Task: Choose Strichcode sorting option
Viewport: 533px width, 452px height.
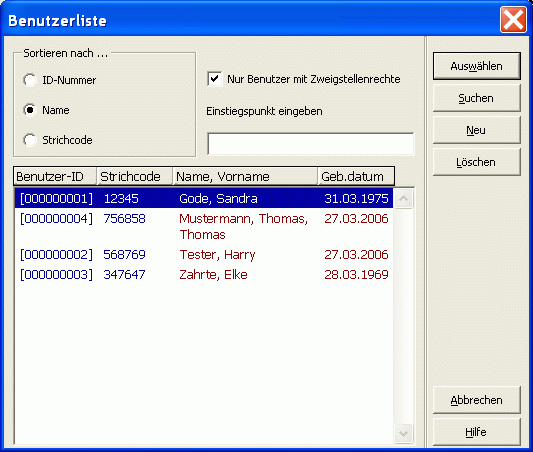Action: coord(30,140)
